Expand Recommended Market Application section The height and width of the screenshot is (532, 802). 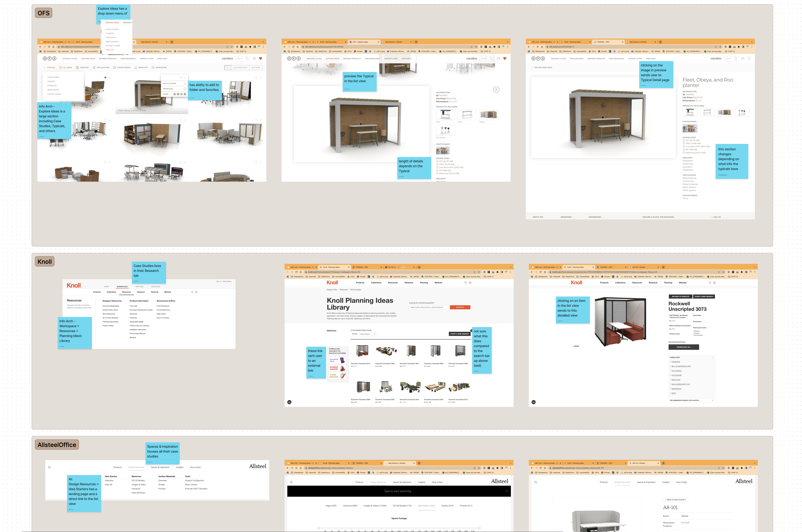[712, 400]
